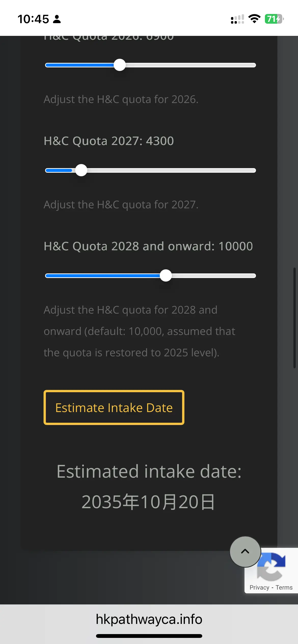The image size is (298, 644).
Task: Select the estimated date 2035年10月20日 text
Action: click(148, 502)
